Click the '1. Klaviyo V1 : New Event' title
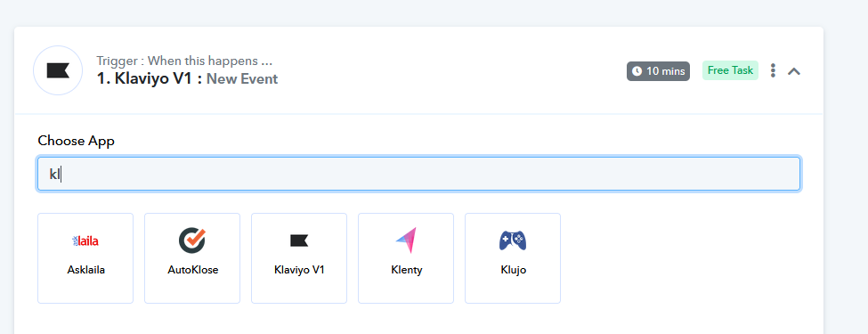The width and height of the screenshot is (868, 334). pos(187,78)
